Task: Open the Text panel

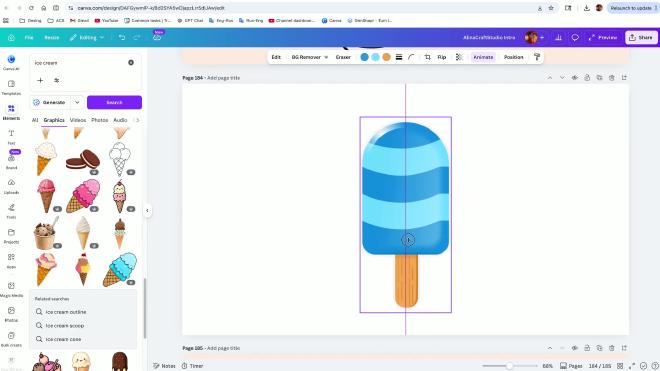Action: click(11, 137)
